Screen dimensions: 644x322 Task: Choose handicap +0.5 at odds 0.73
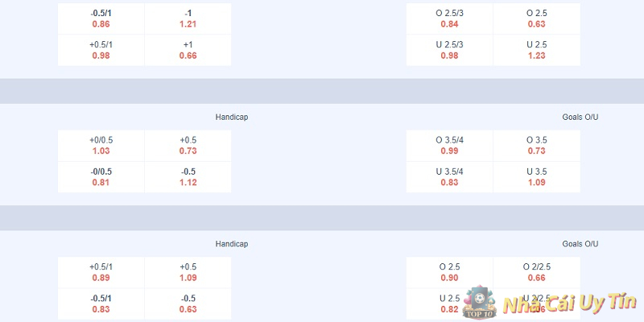[188, 145]
